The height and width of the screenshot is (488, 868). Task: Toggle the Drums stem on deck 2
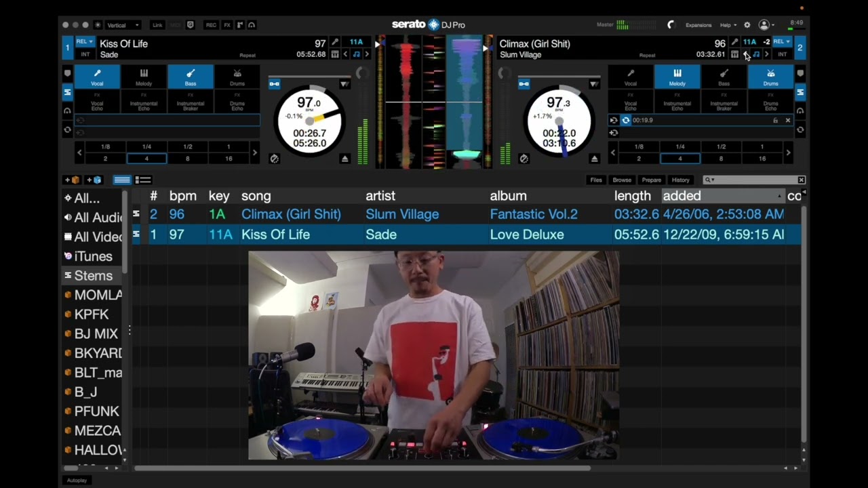[770, 77]
